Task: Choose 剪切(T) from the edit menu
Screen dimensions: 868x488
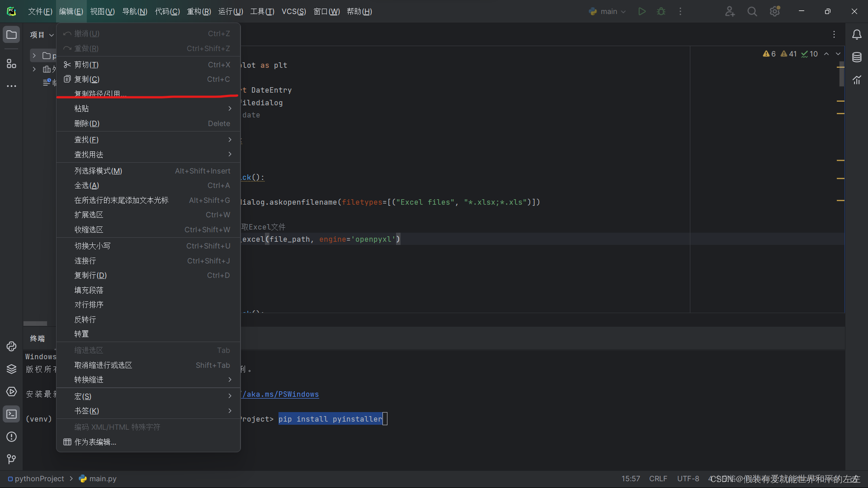Action: 148,65
